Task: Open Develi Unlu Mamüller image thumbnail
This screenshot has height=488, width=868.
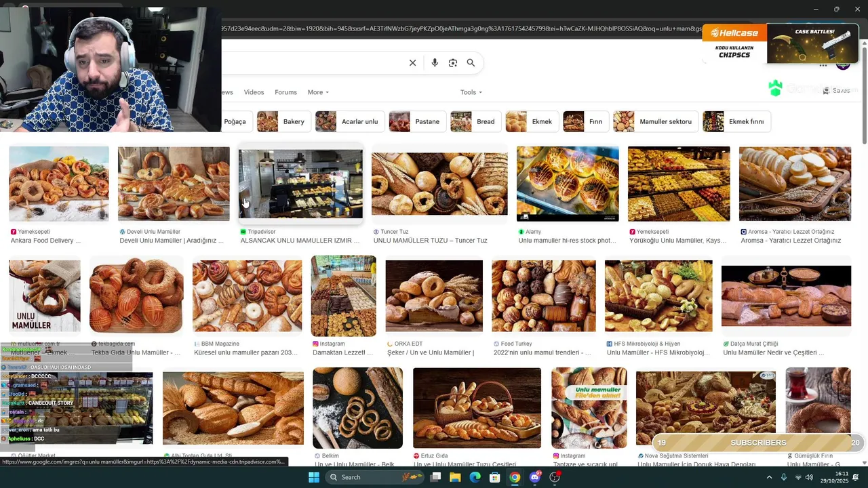Action: point(174,184)
